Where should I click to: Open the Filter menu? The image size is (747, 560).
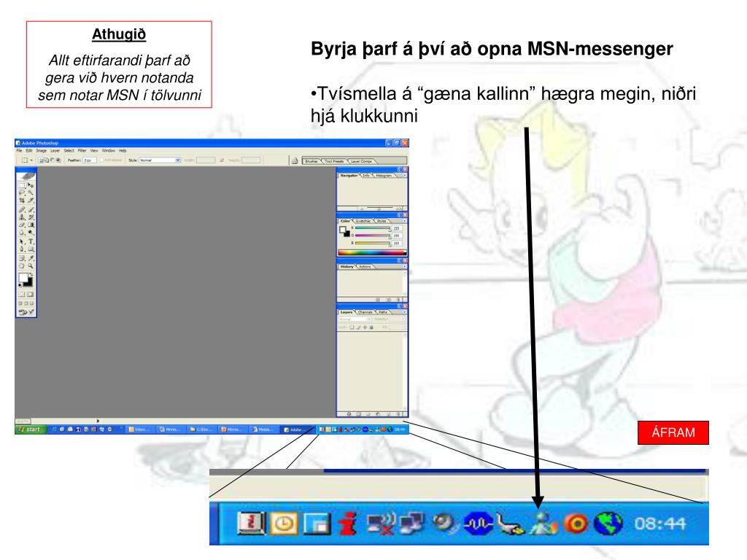click(82, 150)
